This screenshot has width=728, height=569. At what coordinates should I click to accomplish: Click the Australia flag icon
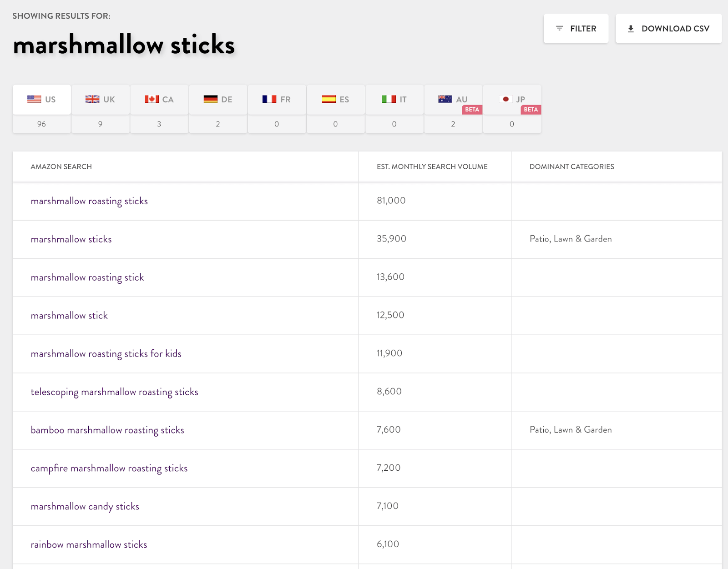click(x=445, y=99)
